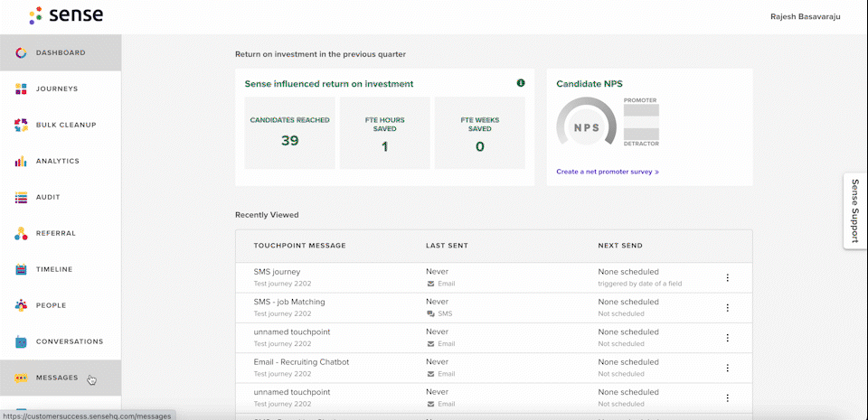Screen dimensions: 868x420
Task: Click email icon in SMS journey row
Action: (x=430, y=284)
